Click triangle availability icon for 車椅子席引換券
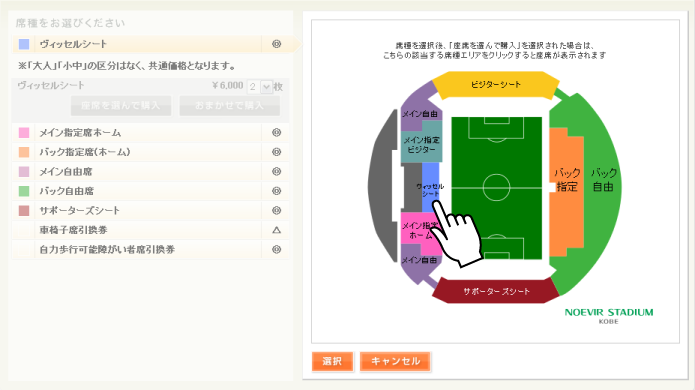Screen dimensions: 695x390 coord(277,230)
